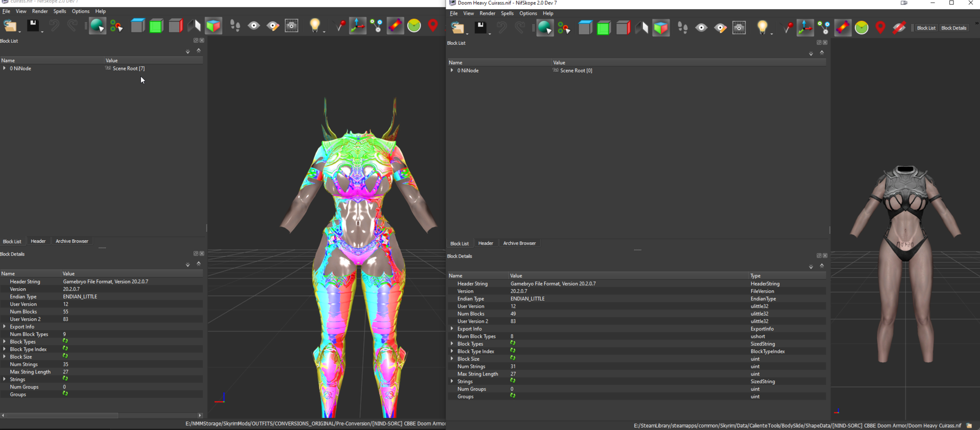Switch to the Header tab in the cuirass.nif window
Screen dimensions: 980x430
[x=38, y=241]
